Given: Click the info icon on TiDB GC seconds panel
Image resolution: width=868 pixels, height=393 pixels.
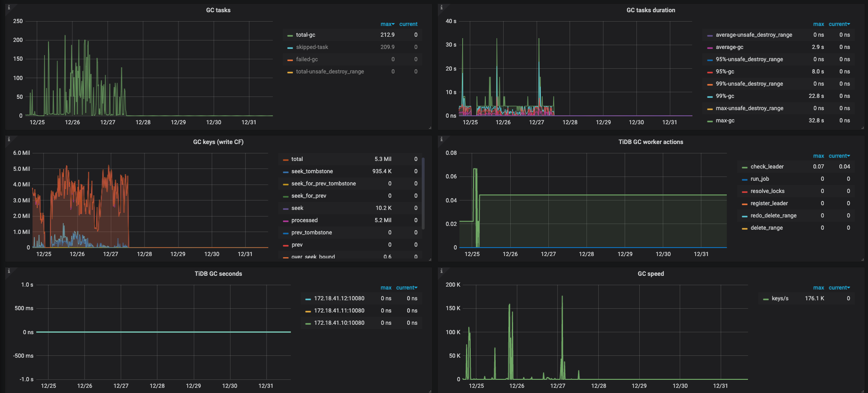Looking at the screenshot, I should pos(8,271).
